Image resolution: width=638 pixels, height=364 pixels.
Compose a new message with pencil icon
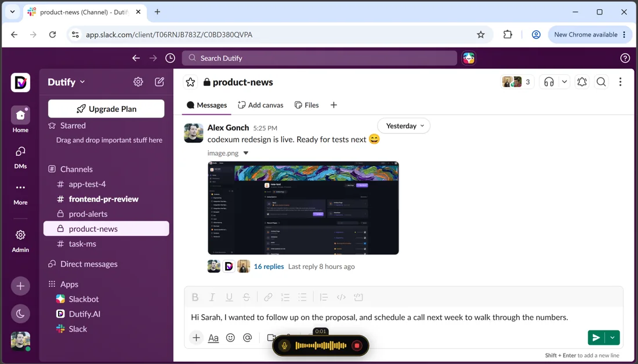click(159, 82)
